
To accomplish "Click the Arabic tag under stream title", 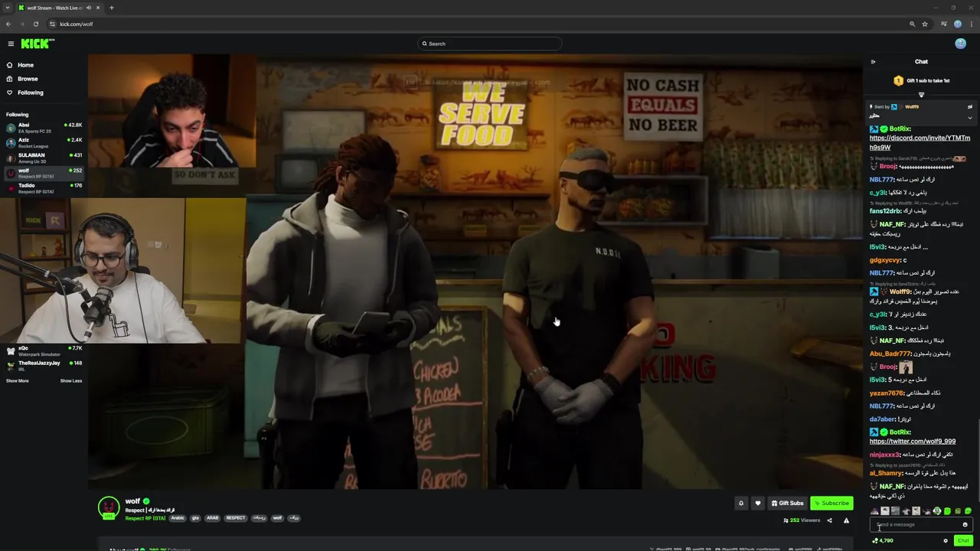I will (178, 518).
